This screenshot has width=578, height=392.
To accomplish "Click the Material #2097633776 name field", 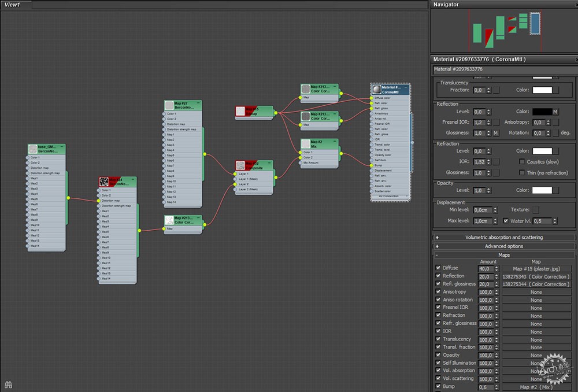I will tap(504, 69).
